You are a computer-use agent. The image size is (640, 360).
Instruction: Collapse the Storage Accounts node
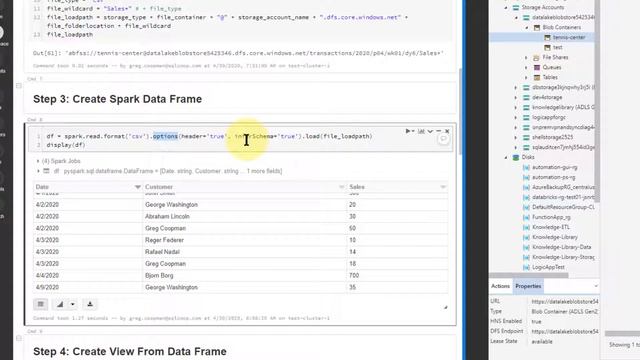point(506,8)
